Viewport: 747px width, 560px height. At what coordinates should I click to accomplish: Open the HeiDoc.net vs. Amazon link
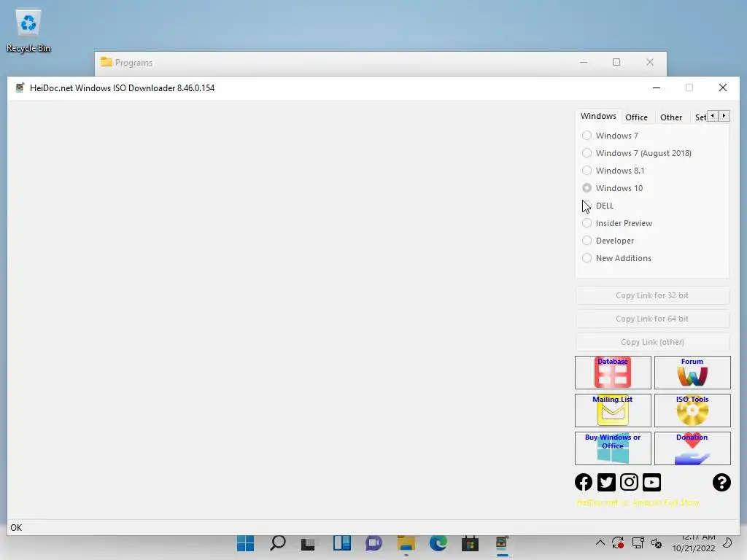638,502
